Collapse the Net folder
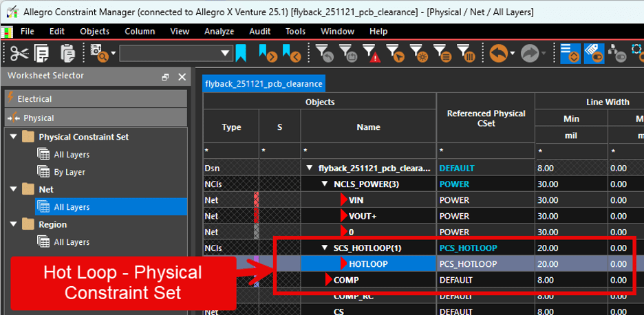This screenshot has width=644, height=315. click(x=14, y=189)
